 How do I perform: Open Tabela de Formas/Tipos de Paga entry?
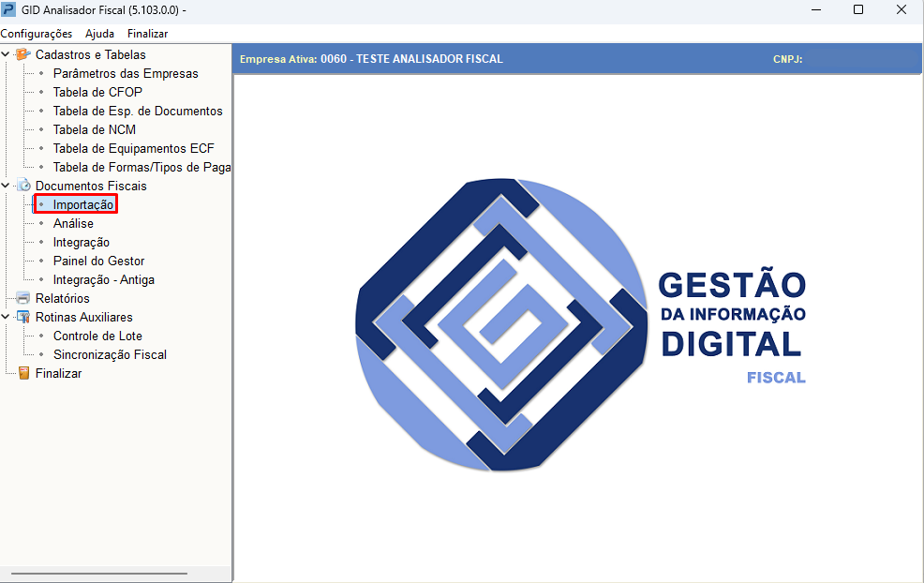pos(142,168)
